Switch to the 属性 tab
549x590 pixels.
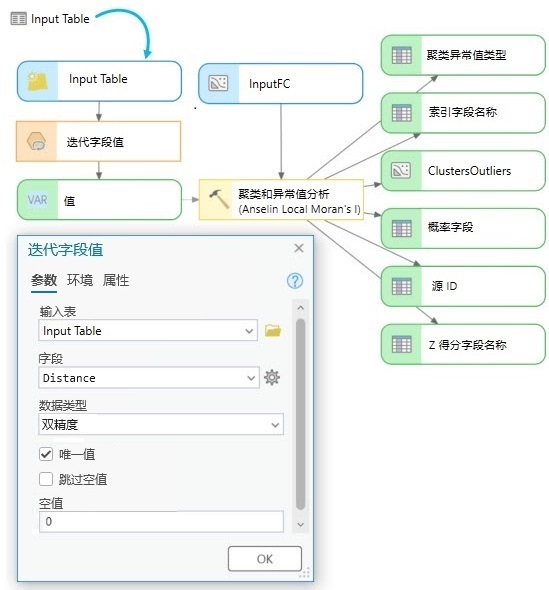coord(116,281)
